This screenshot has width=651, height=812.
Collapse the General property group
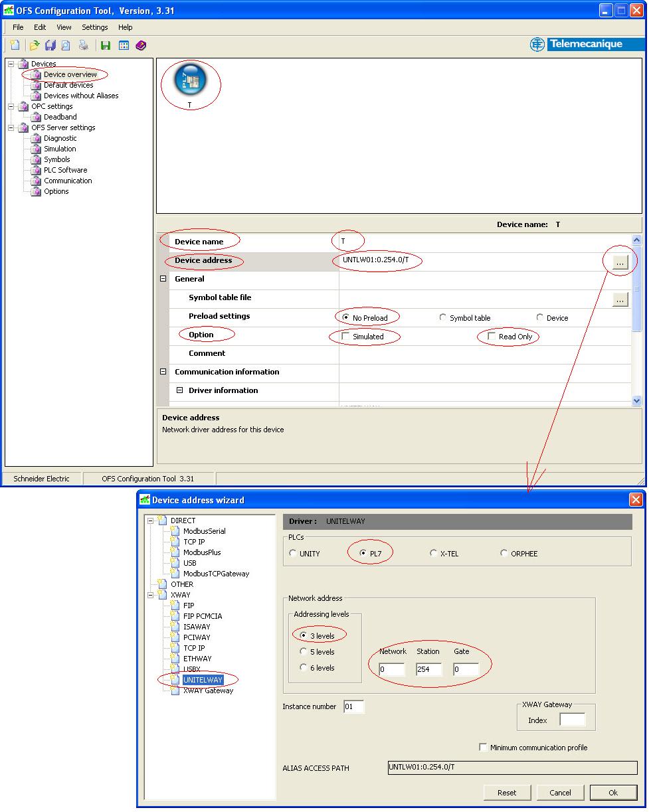[163, 279]
